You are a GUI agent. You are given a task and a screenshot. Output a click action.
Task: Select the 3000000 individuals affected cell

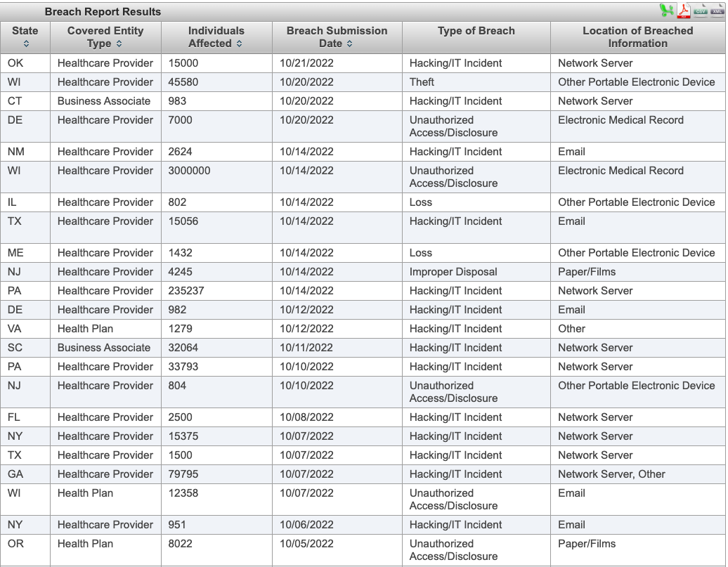[x=217, y=177]
